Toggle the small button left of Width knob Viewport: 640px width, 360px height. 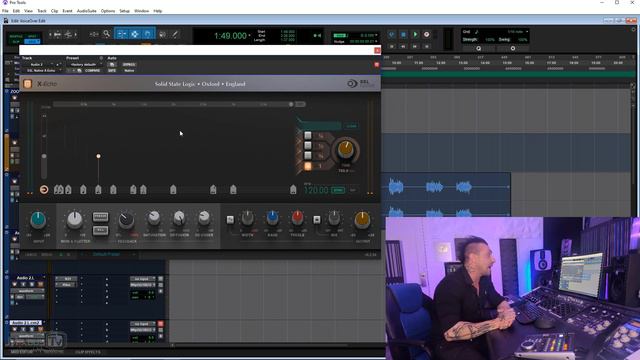click(x=230, y=220)
